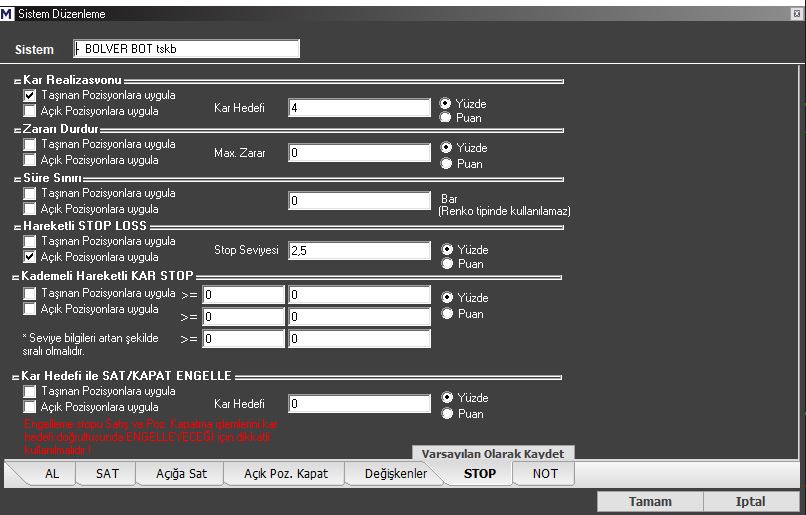Select Puan radio for Zararı Durdur

click(x=446, y=163)
